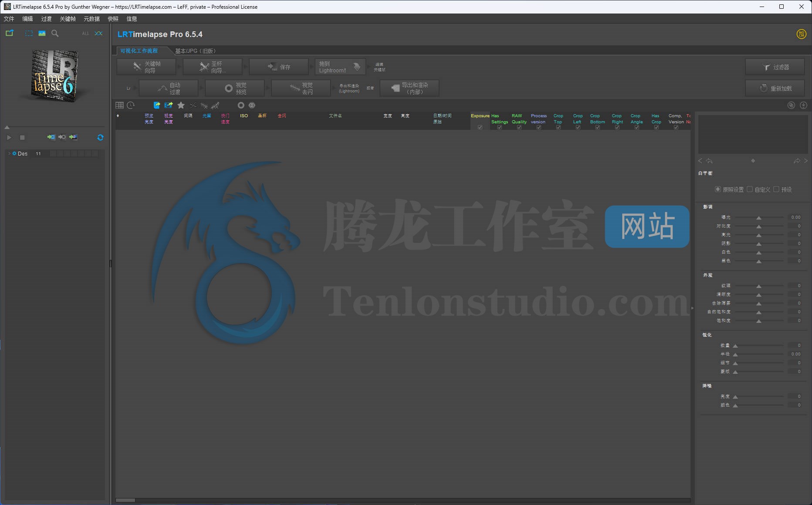Click the 拖到 Lightroom! button
Screen dimensions: 812x505
coord(340,67)
